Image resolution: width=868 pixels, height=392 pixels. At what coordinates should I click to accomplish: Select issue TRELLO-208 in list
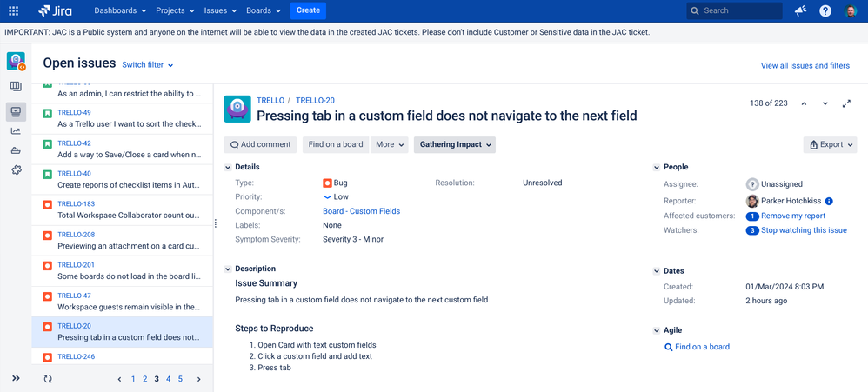click(123, 241)
